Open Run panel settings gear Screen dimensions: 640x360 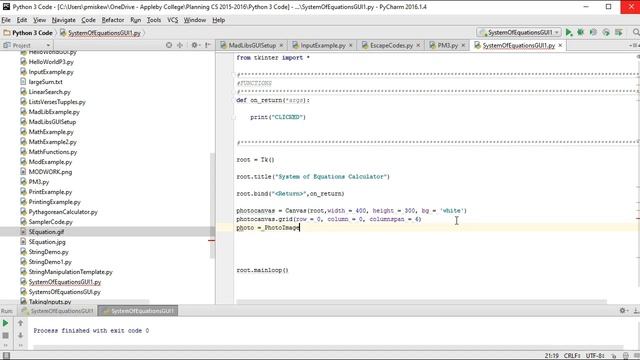coord(623,311)
